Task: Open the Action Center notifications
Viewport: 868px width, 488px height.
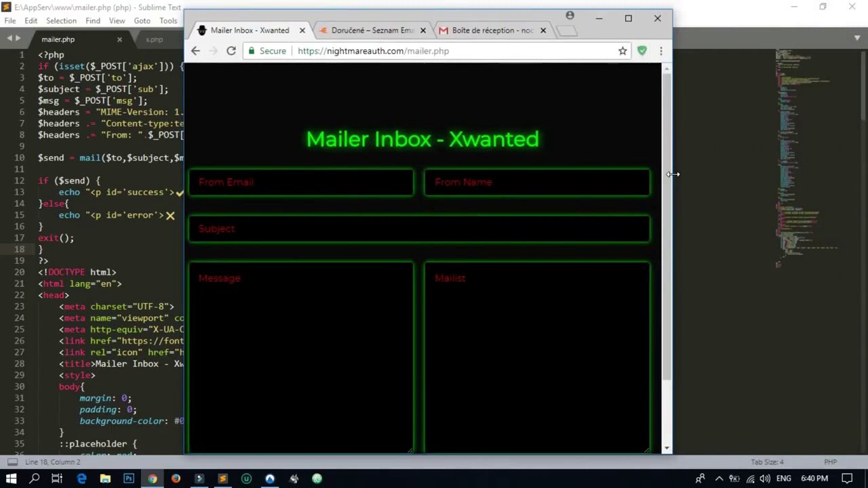Action: [846, 479]
